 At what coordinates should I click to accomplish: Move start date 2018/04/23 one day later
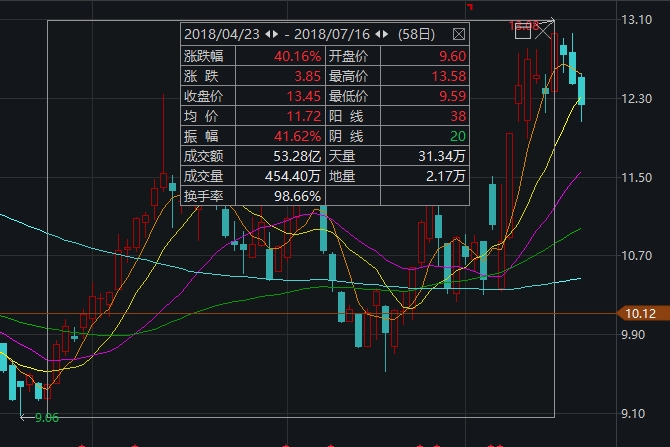tap(276, 34)
